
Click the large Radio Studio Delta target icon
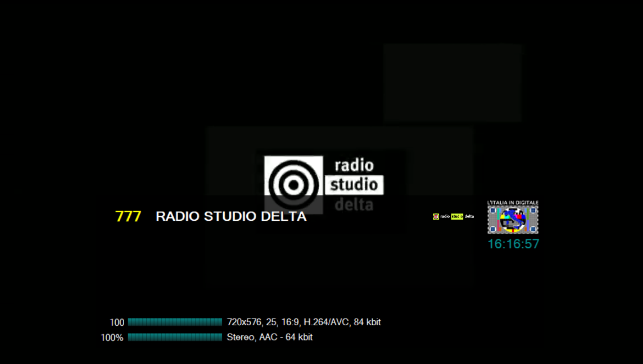293,183
